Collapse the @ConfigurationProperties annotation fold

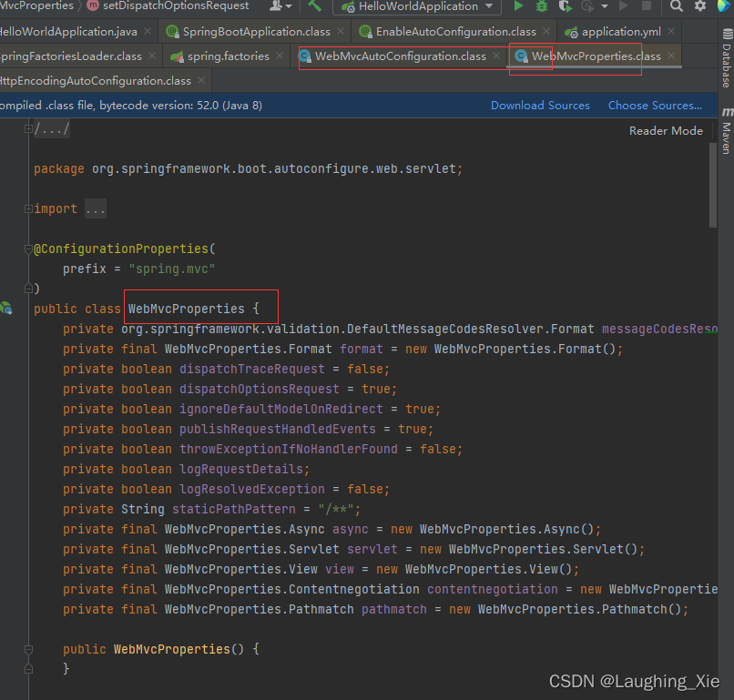pos(26,248)
